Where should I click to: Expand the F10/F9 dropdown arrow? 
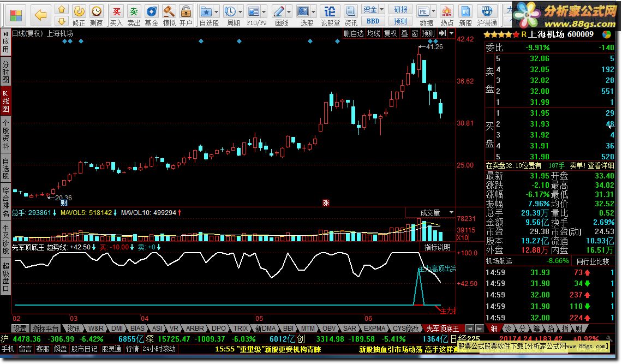264,12
